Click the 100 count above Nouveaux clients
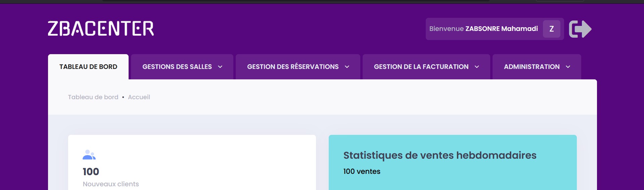 pyautogui.click(x=91, y=172)
